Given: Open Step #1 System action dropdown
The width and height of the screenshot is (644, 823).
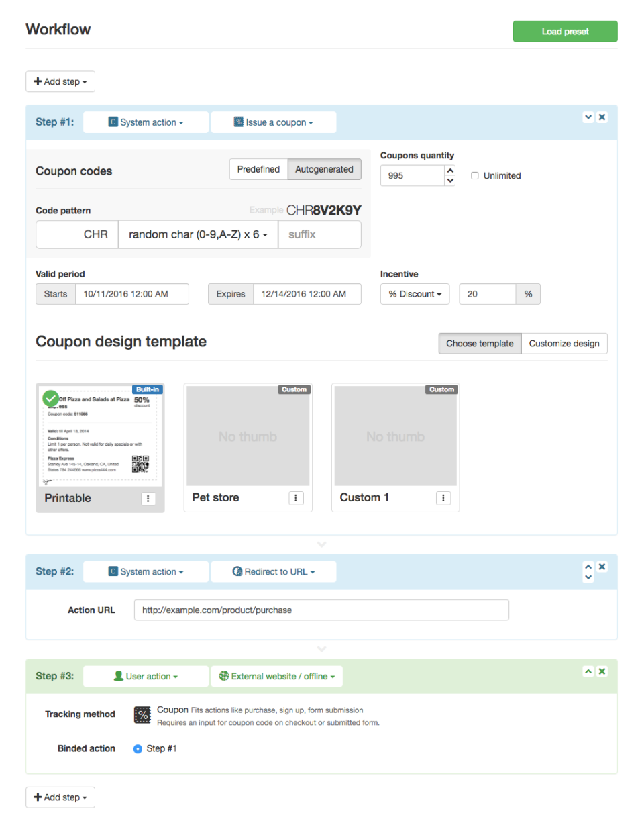Looking at the screenshot, I should pos(146,122).
